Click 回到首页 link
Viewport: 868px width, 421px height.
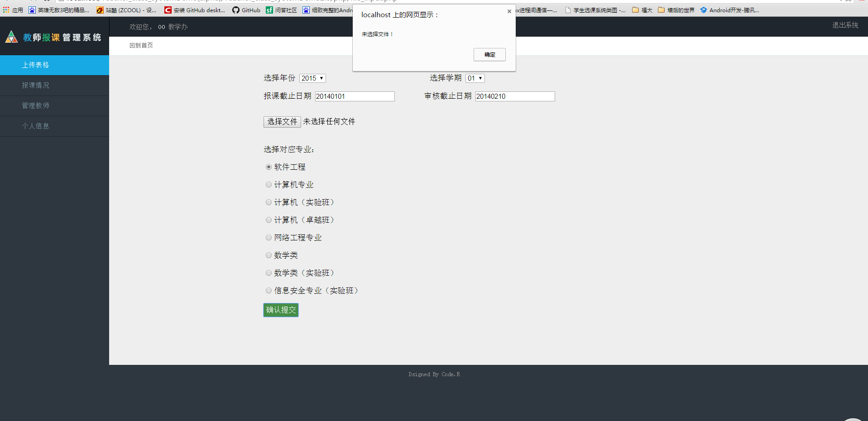tap(141, 45)
